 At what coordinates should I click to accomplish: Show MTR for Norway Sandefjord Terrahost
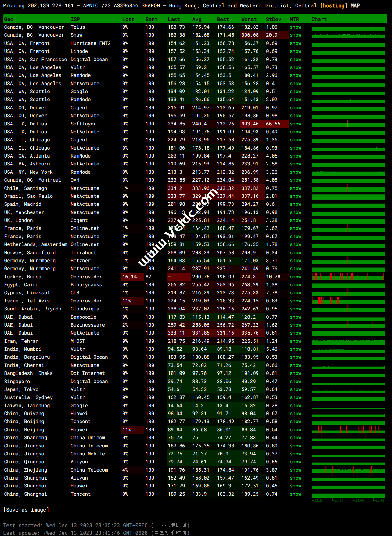point(296,253)
